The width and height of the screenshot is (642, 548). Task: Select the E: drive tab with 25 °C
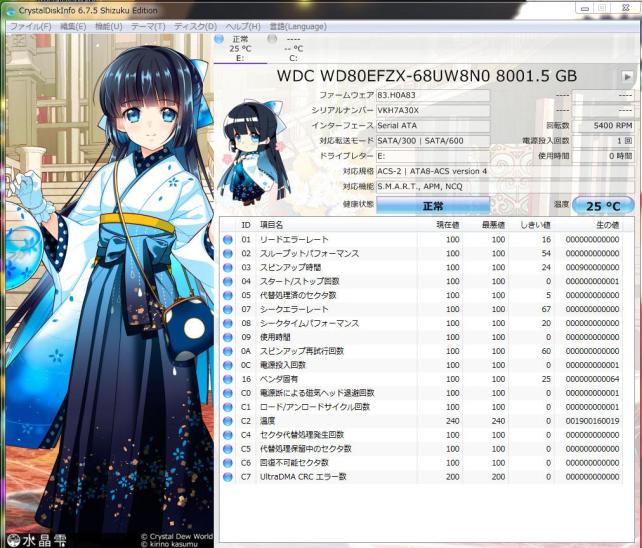pos(240,49)
